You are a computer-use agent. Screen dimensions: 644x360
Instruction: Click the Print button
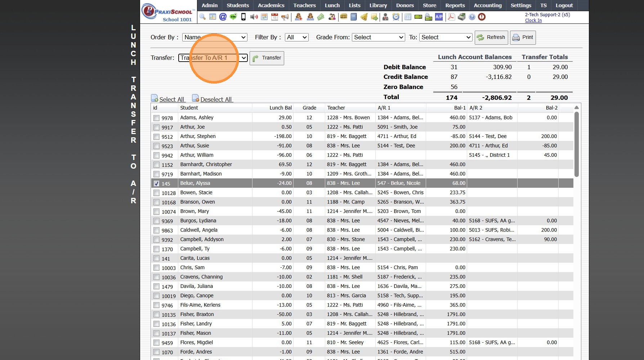523,37
